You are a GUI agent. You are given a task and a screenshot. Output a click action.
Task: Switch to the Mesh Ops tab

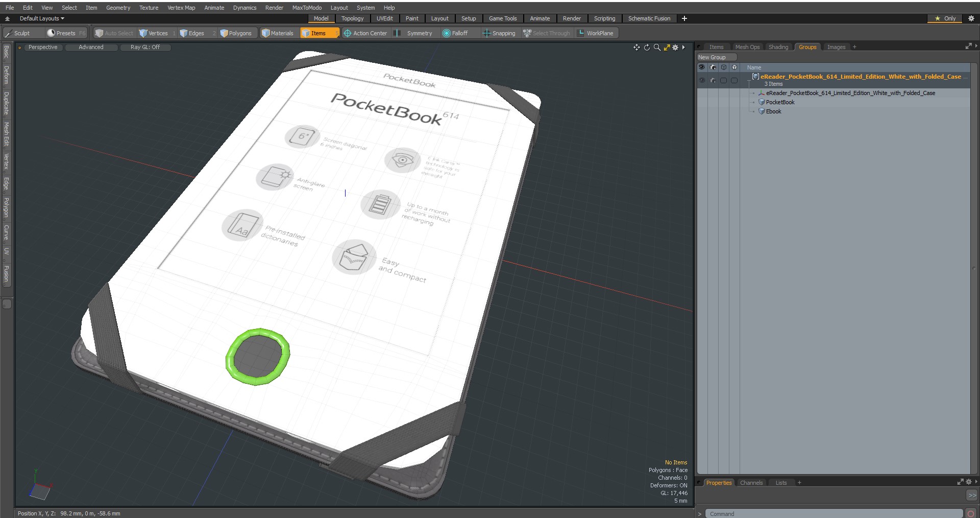[747, 47]
